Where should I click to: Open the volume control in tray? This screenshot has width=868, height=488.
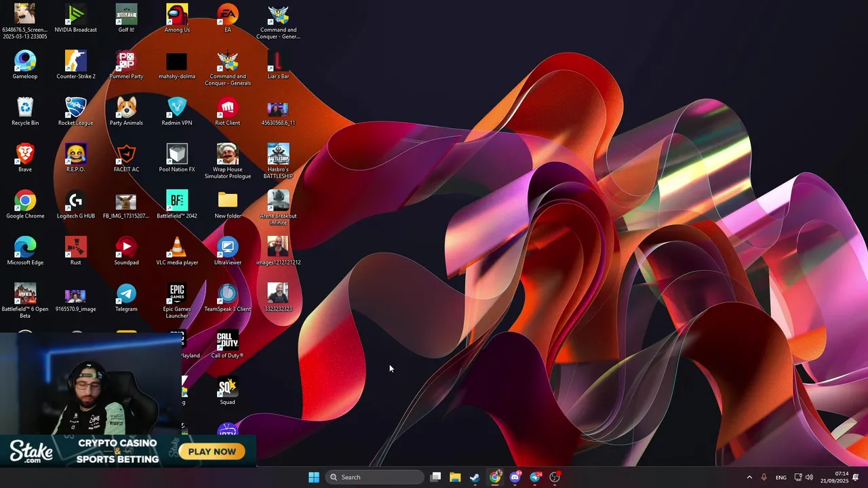point(809,477)
